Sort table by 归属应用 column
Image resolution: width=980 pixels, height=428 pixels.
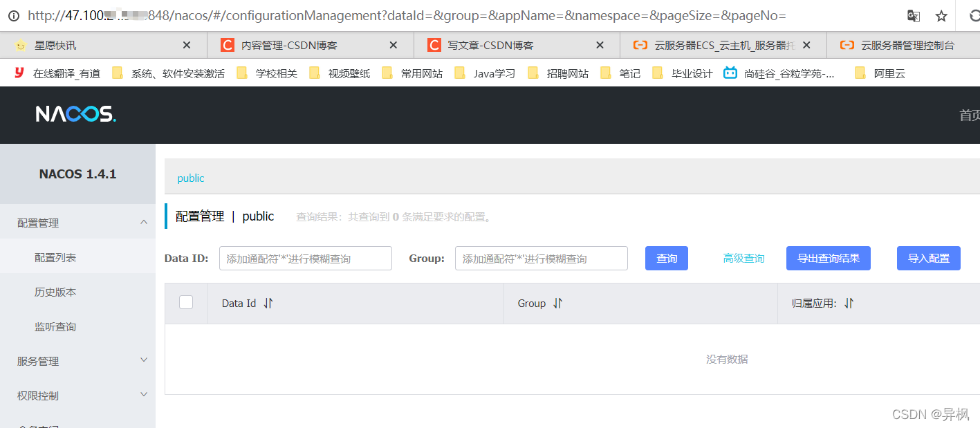click(849, 303)
